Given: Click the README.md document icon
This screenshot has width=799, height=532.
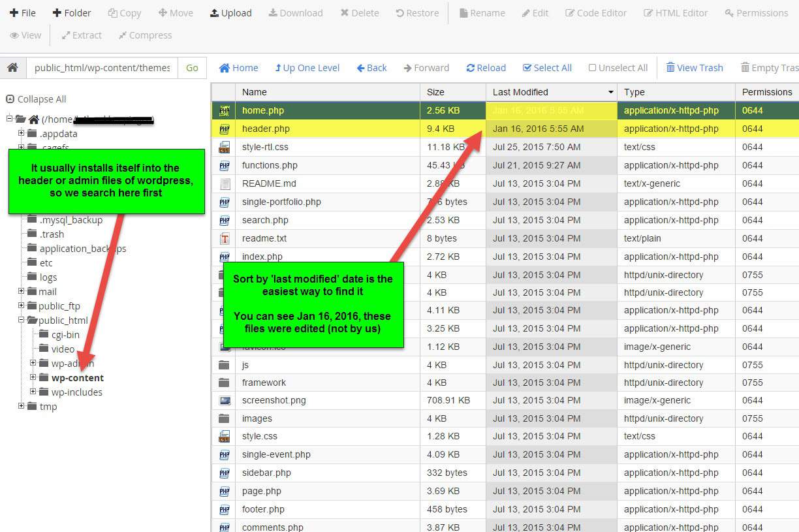Looking at the screenshot, I should click(x=225, y=183).
